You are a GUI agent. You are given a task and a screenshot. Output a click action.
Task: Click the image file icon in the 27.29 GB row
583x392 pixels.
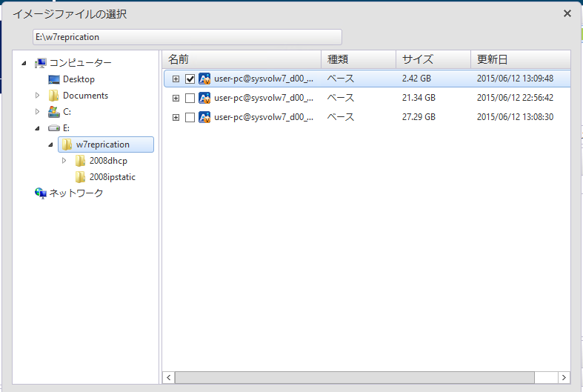pos(204,117)
